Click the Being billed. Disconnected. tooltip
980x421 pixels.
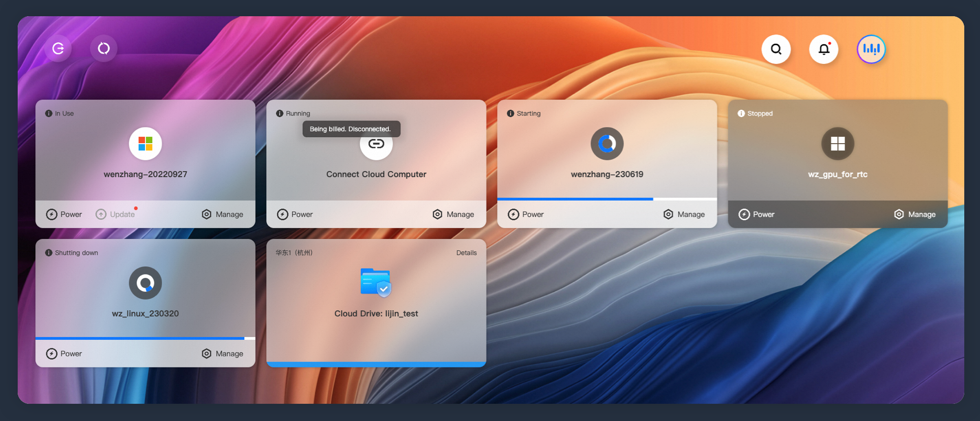click(x=351, y=129)
